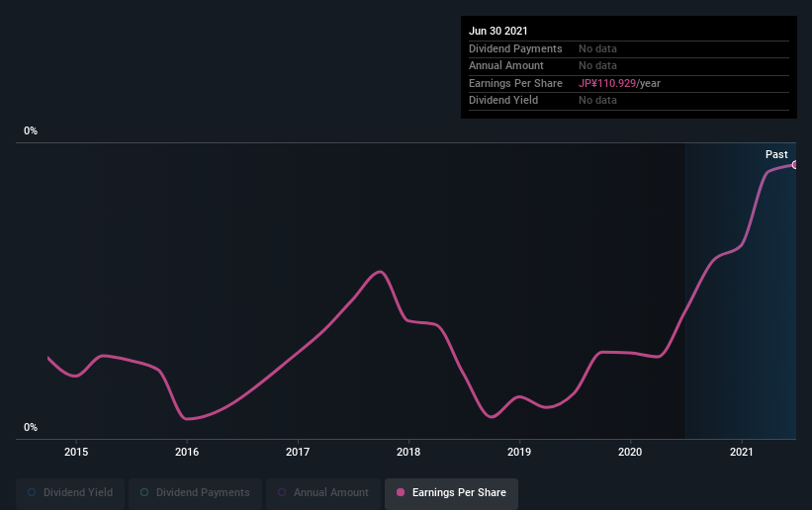Click the Annual Amount circle icon
This screenshot has height=510, width=812.
pyautogui.click(x=282, y=492)
